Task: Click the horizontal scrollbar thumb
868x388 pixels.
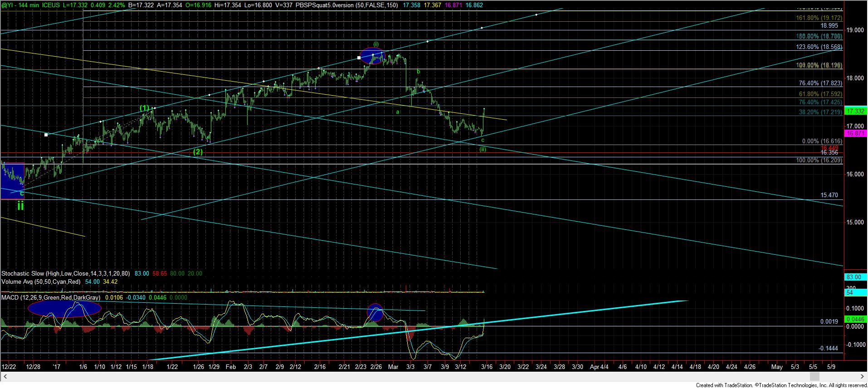Action: coord(814,377)
